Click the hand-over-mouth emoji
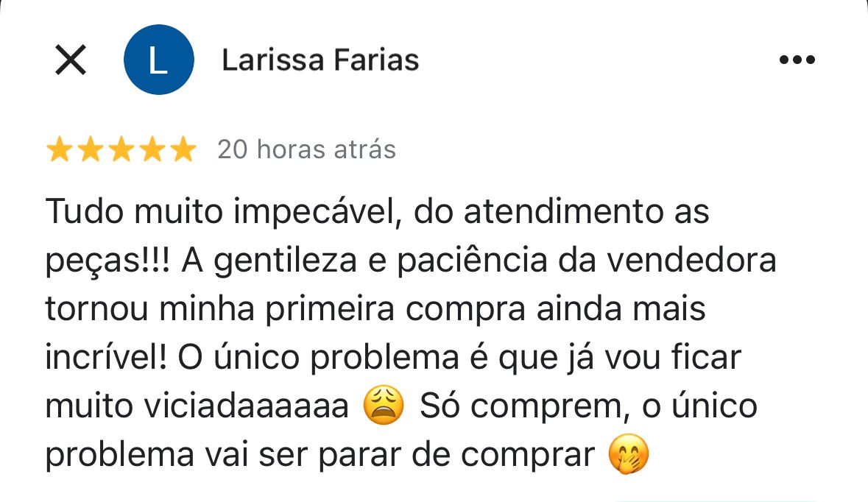This screenshot has width=868, height=502. (x=629, y=456)
